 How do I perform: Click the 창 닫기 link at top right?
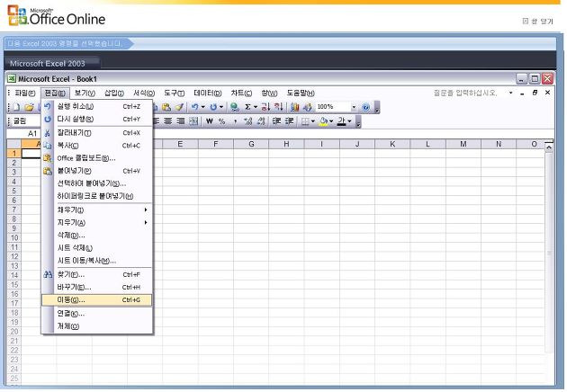tap(537, 22)
